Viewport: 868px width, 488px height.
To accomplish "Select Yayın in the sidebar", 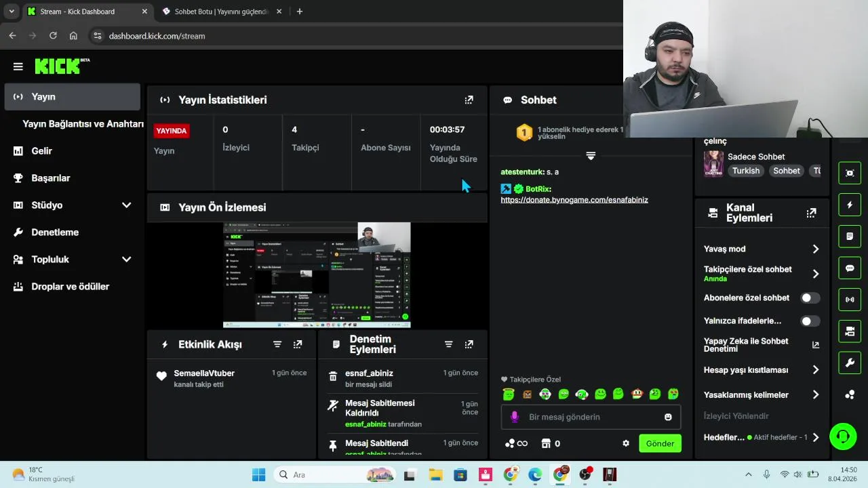I will tap(72, 97).
